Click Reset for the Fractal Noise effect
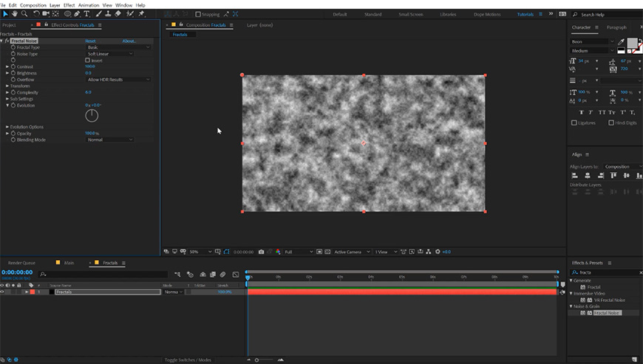 [x=90, y=41]
